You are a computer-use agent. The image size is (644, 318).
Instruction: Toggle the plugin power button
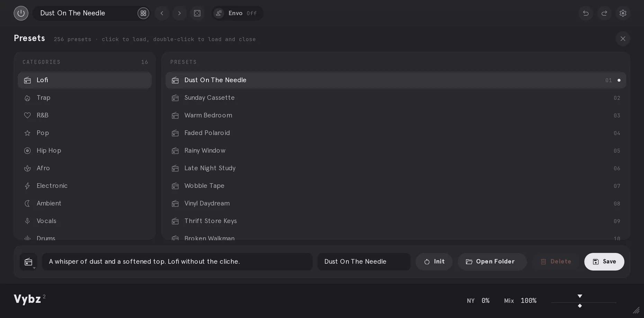pyautogui.click(x=21, y=13)
